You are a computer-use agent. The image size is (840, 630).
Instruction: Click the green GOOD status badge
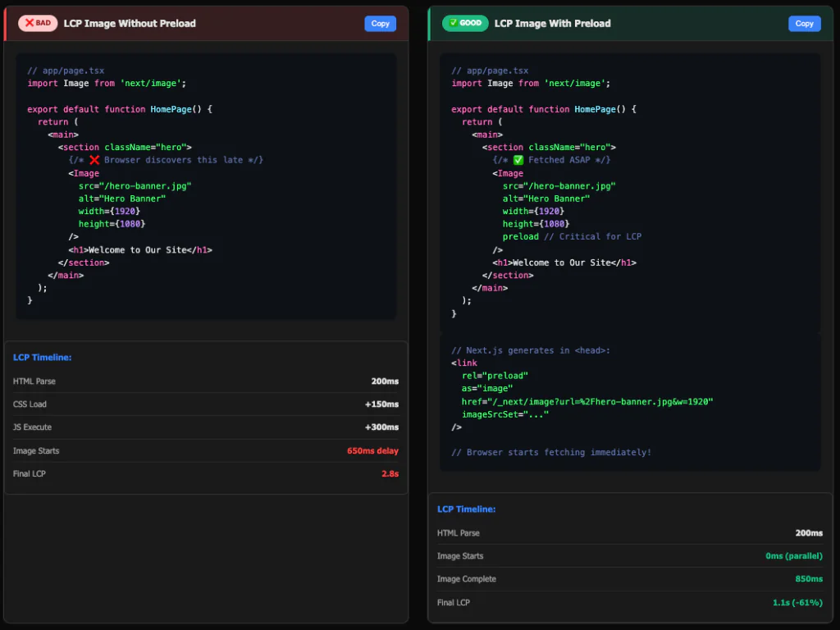pos(464,23)
